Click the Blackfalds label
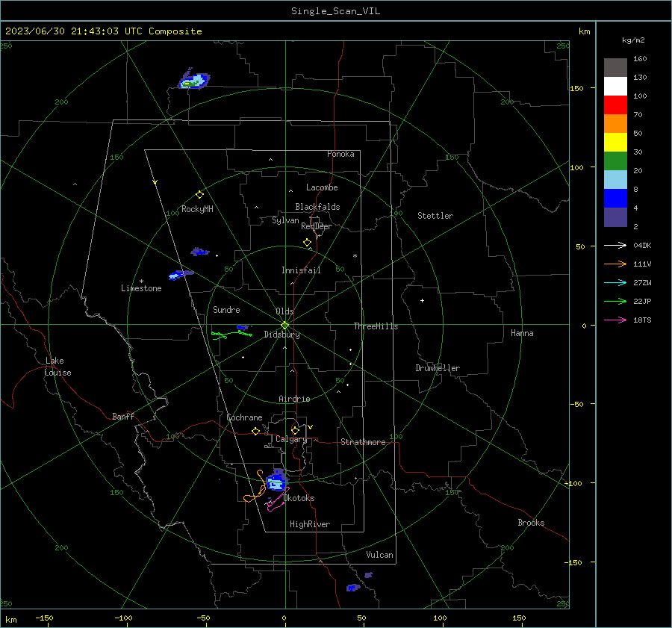Image resolution: width=672 pixels, height=628 pixels. [x=317, y=207]
